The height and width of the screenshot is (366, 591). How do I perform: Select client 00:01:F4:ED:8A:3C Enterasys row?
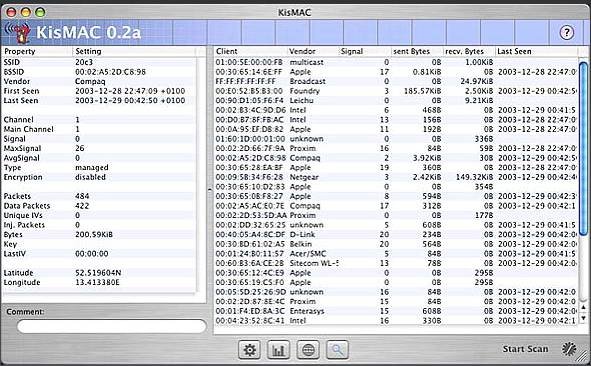pos(396,311)
